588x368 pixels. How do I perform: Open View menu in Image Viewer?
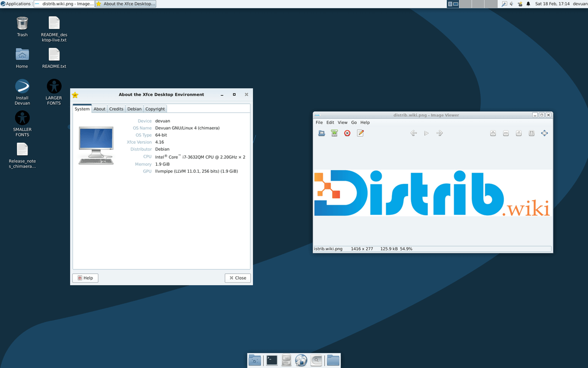pyautogui.click(x=343, y=123)
